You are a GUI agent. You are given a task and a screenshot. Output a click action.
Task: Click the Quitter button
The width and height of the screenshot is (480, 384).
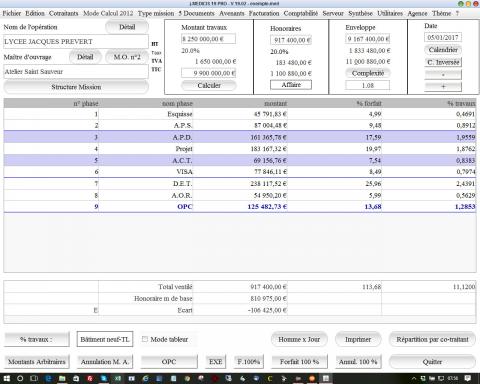(x=432, y=362)
